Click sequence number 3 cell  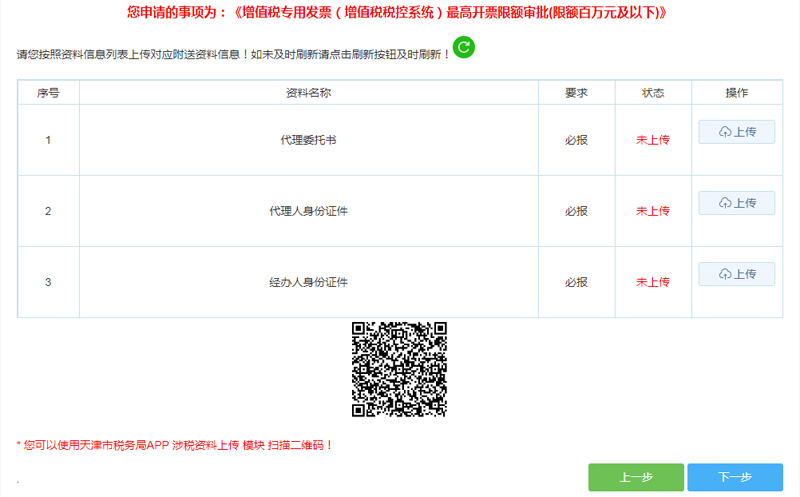coord(48,282)
